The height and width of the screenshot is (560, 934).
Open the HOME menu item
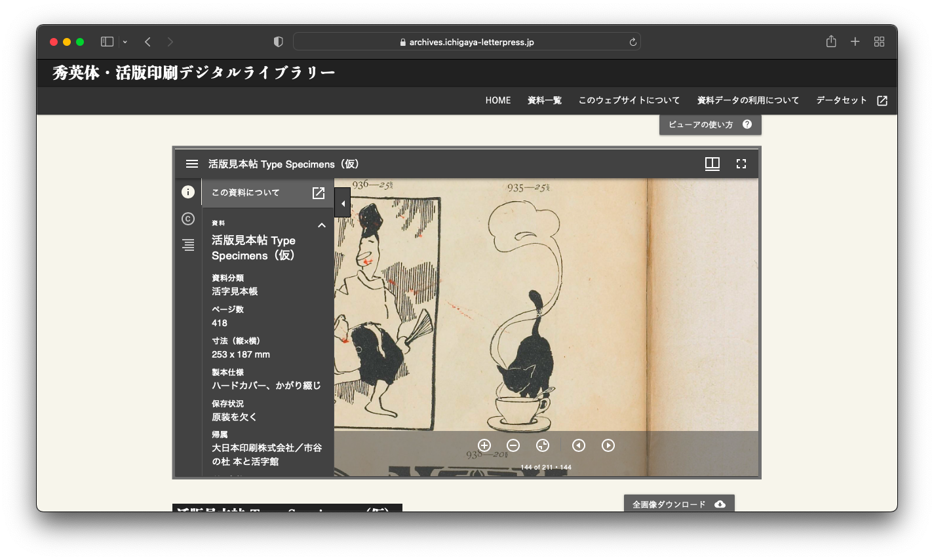pos(498,100)
